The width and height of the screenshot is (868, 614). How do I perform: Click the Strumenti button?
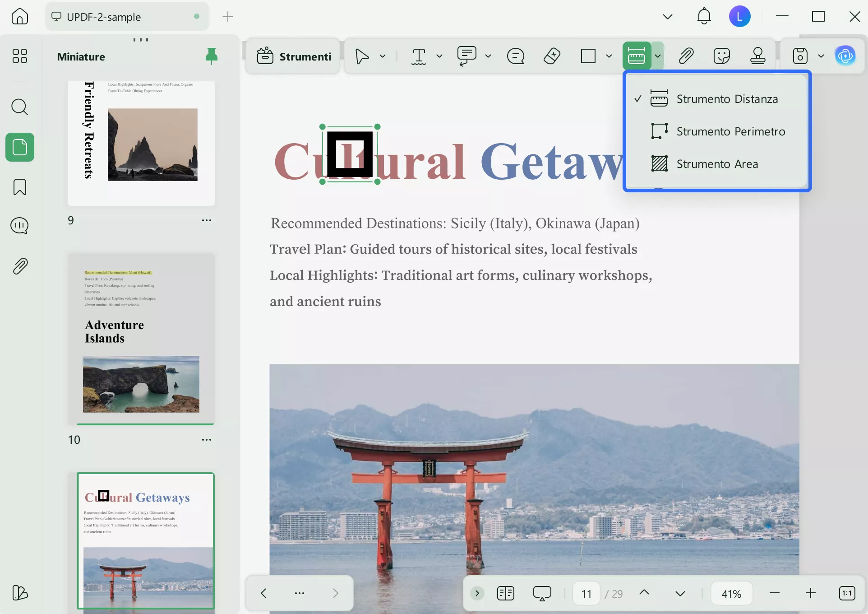294,56
